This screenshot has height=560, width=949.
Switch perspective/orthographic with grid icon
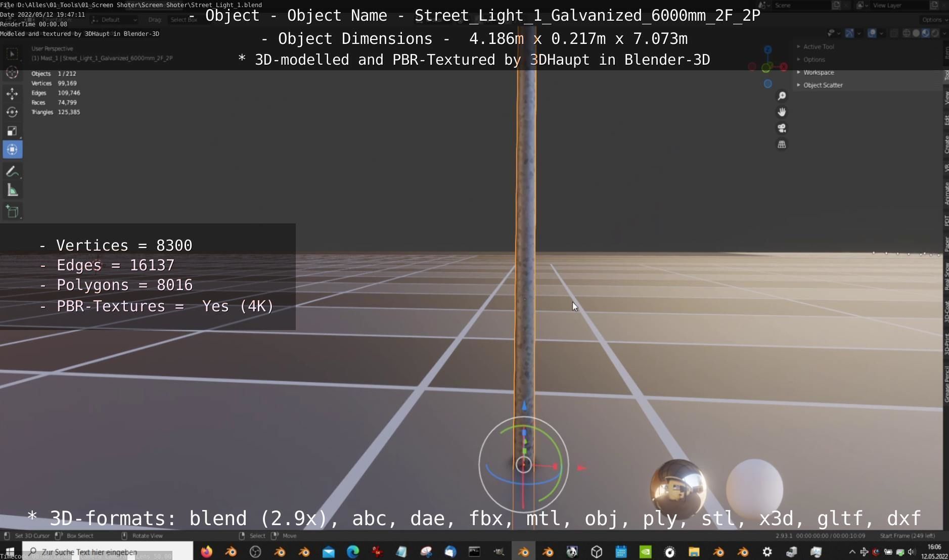point(782,145)
